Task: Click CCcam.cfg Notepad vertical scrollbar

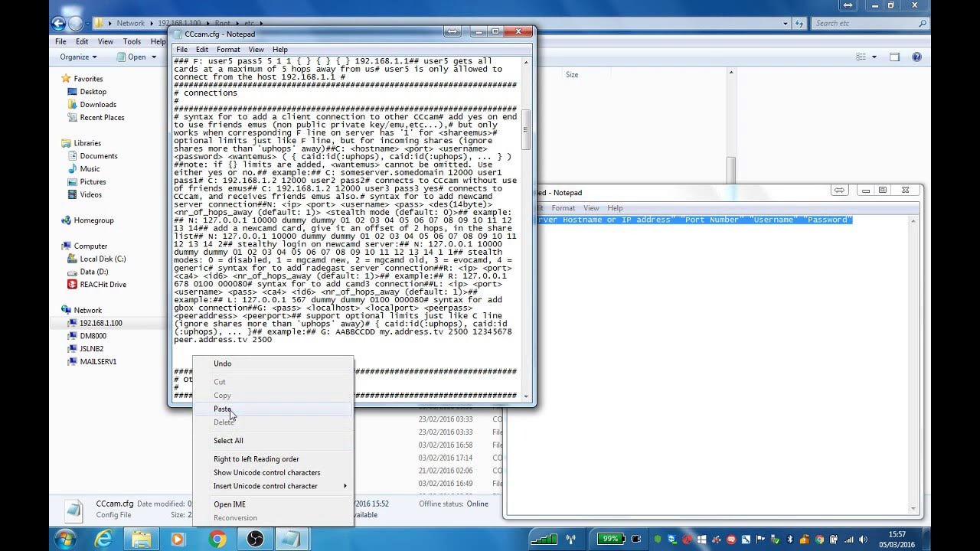Action: point(525,228)
